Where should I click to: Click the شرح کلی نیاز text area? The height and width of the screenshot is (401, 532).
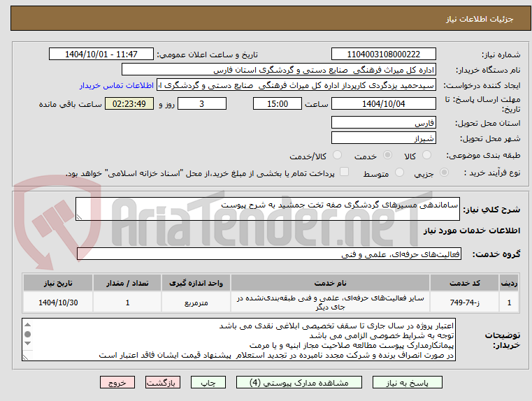[x=267, y=209]
